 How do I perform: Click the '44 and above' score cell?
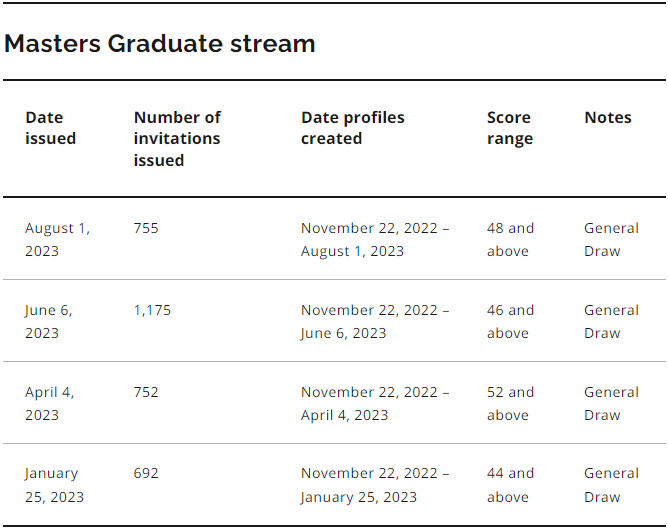click(x=510, y=485)
